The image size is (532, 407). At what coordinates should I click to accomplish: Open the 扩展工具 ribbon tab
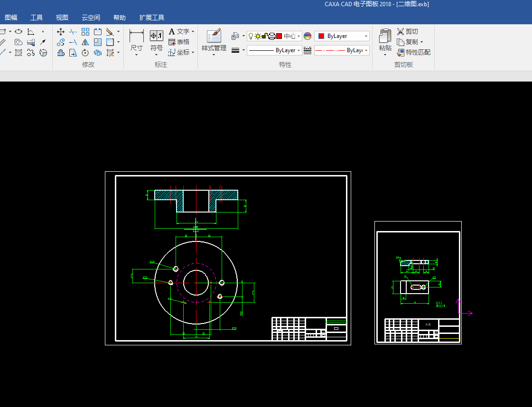click(x=152, y=18)
